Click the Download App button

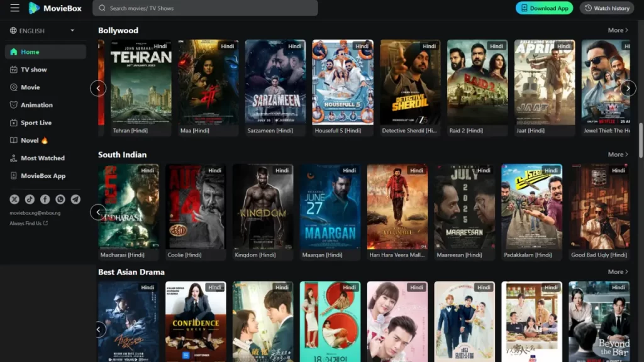(x=544, y=8)
